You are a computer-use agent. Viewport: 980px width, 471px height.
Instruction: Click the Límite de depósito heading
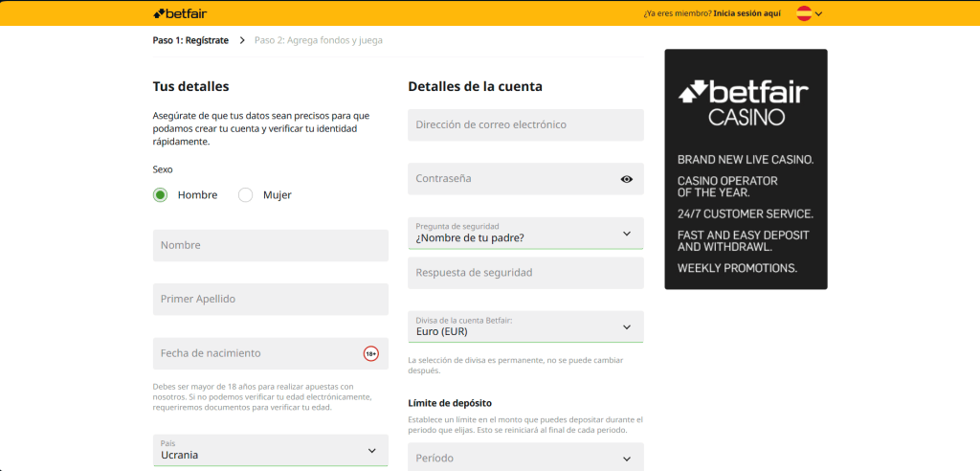pyautogui.click(x=450, y=403)
